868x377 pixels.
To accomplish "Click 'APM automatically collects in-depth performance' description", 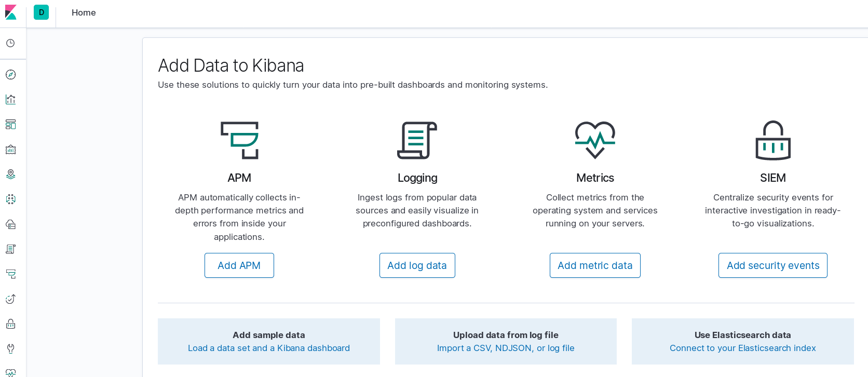I will [x=239, y=217].
